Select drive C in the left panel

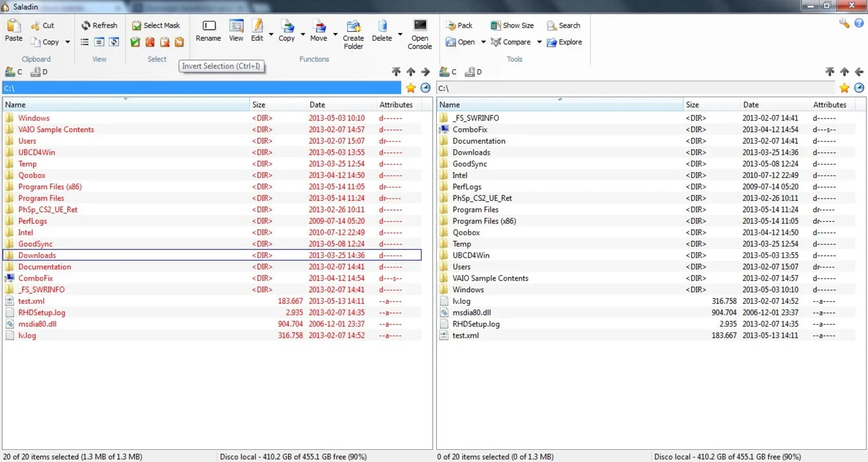[13, 72]
